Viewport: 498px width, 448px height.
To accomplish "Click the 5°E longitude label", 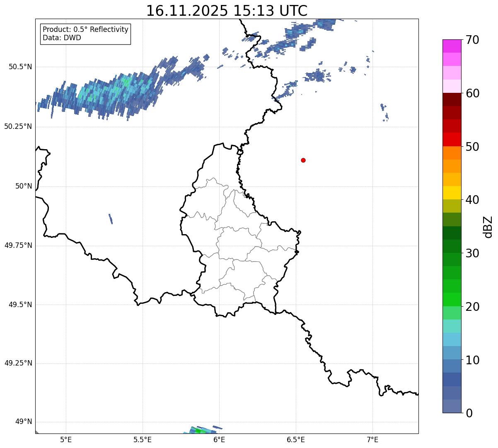I will (x=66, y=439).
